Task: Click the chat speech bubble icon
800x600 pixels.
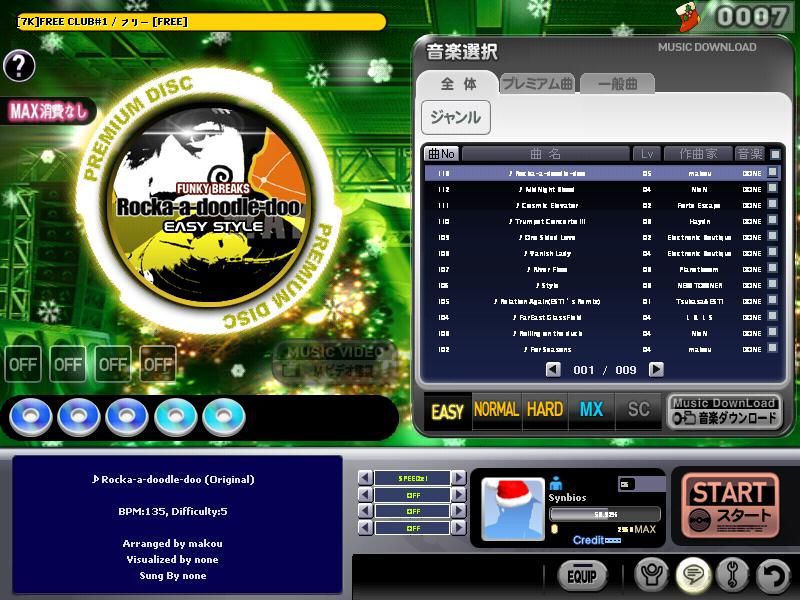Action: pos(693,575)
